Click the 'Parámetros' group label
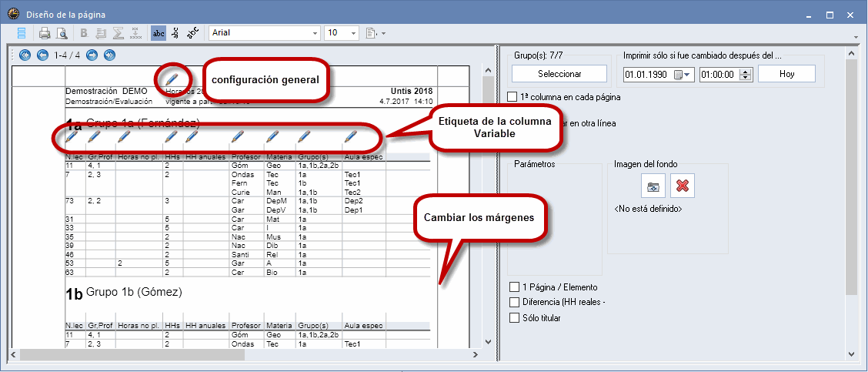The height and width of the screenshot is (372, 868). (534, 164)
